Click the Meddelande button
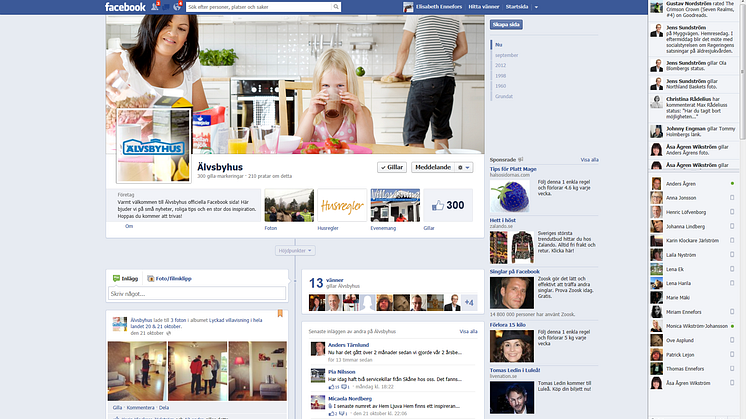Image resolution: width=746 pixels, height=419 pixels. pyautogui.click(x=432, y=167)
